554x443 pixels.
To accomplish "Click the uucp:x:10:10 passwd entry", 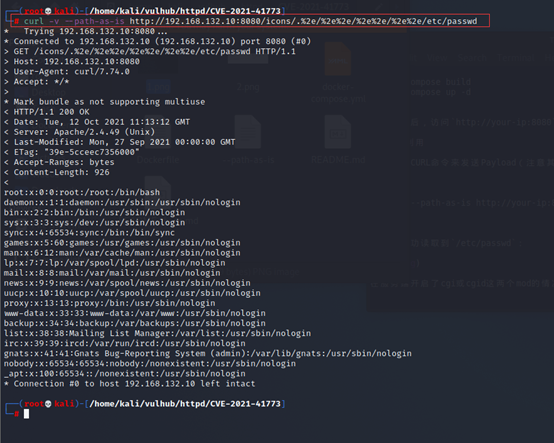I will (132, 293).
